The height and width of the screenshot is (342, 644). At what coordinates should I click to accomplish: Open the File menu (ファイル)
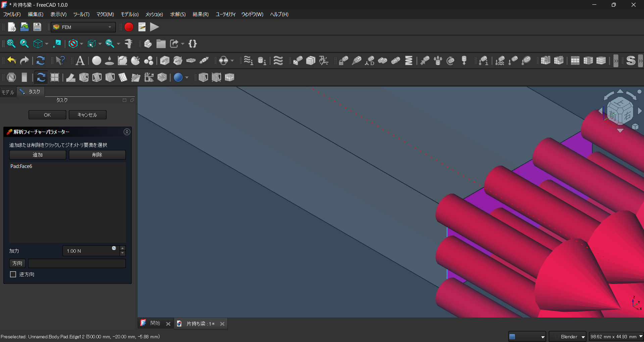tap(12, 14)
